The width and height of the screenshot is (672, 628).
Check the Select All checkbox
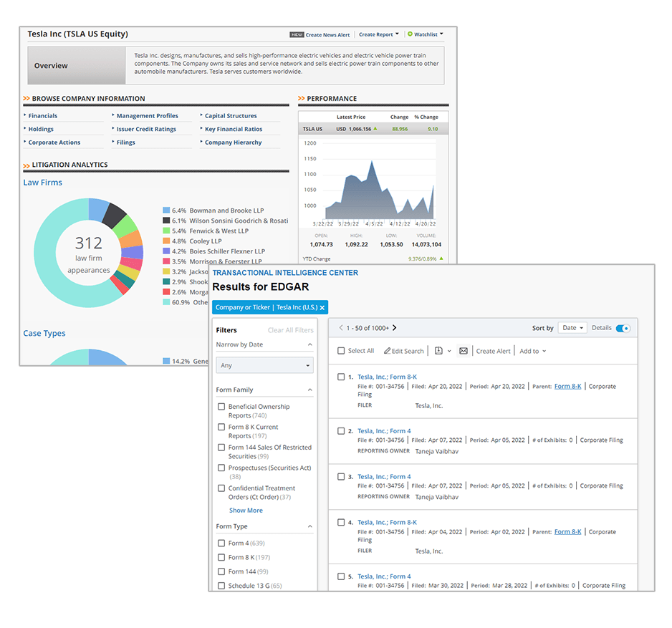[x=341, y=351]
